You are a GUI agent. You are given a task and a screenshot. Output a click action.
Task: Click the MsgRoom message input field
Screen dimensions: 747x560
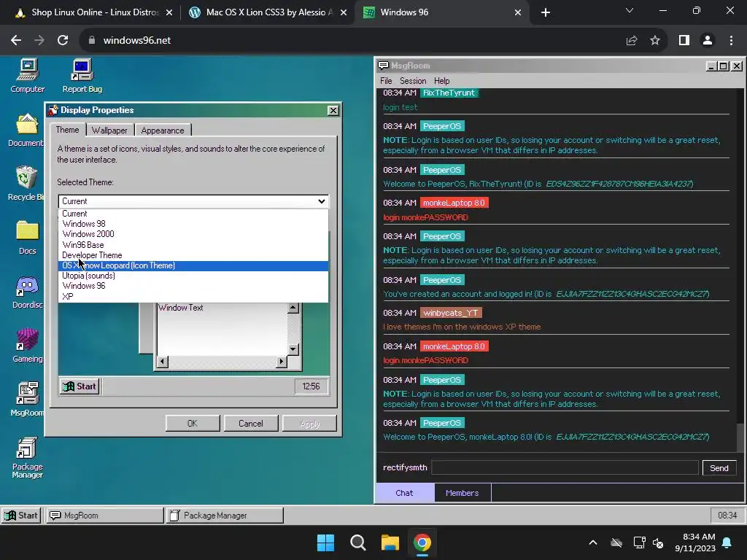pyautogui.click(x=565, y=467)
